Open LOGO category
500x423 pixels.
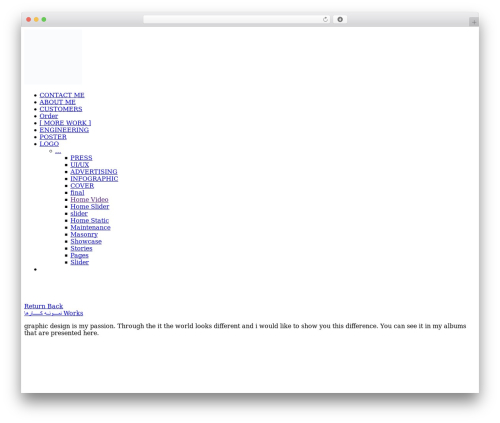click(49, 144)
